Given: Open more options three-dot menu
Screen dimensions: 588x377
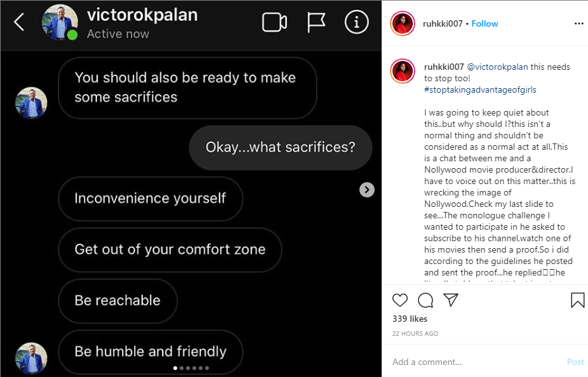Looking at the screenshot, I should [x=578, y=23].
